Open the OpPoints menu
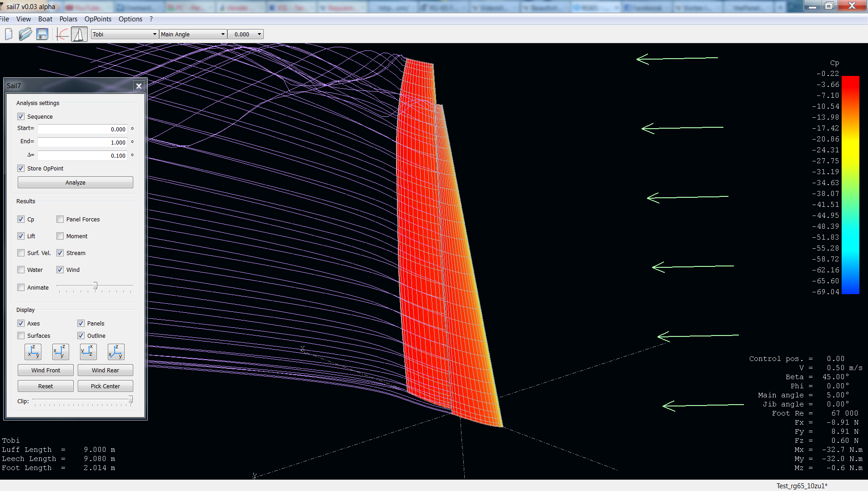Viewport: 868px width, 491px height. tap(98, 19)
